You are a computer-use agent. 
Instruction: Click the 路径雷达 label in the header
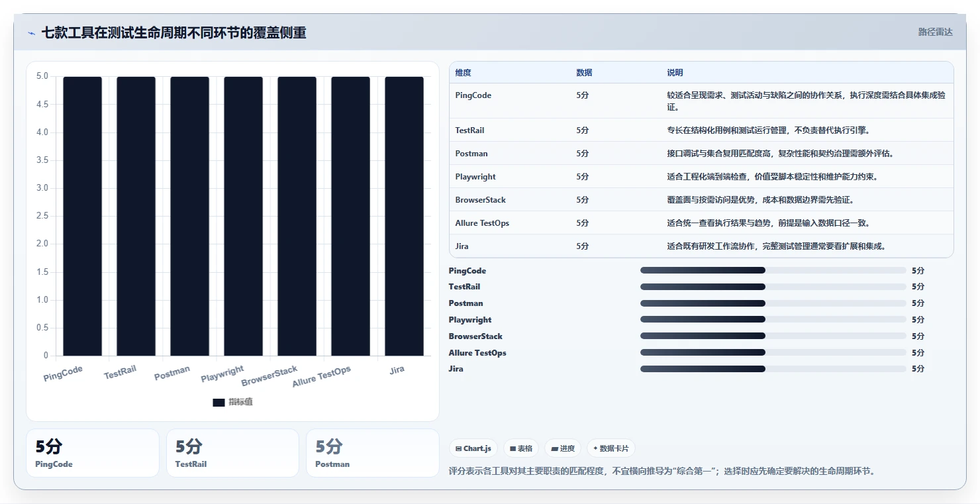[936, 32]
